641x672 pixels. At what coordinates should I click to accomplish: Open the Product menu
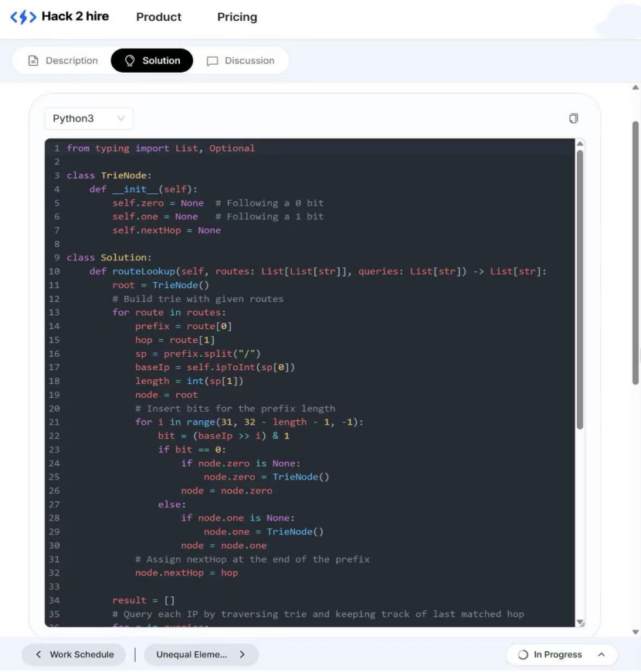coord(158,17)
